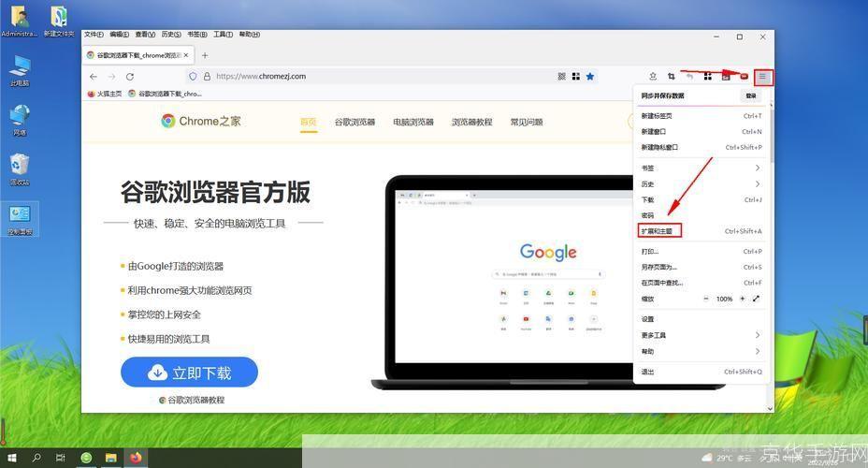Screen dimensions: 868x468
Task: Choose 另存页面为... from the menu
Action: pyautogui.click(x=701, y=267)
